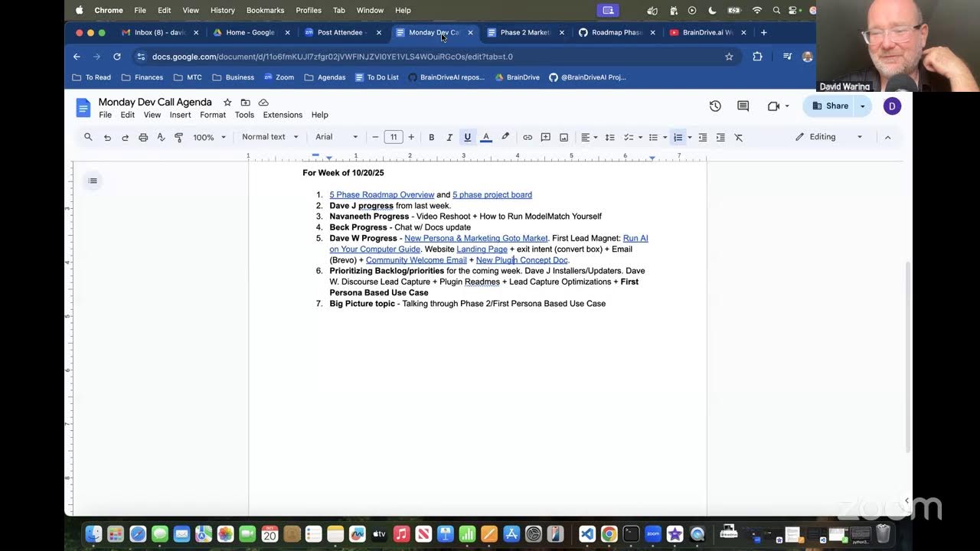The height and width of the screenshot is (551, 980).
Task: Toggle underline formatting
Action: tap(467, 137)
